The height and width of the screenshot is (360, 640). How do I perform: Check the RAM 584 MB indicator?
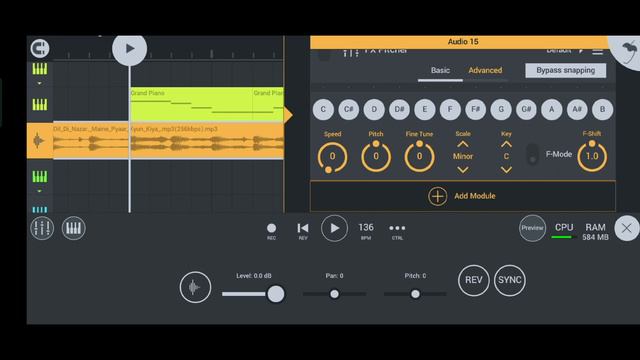click(595, 231)
